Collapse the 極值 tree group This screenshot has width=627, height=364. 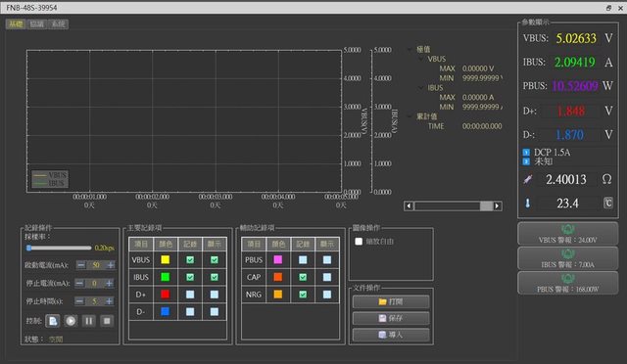[410, 49]
